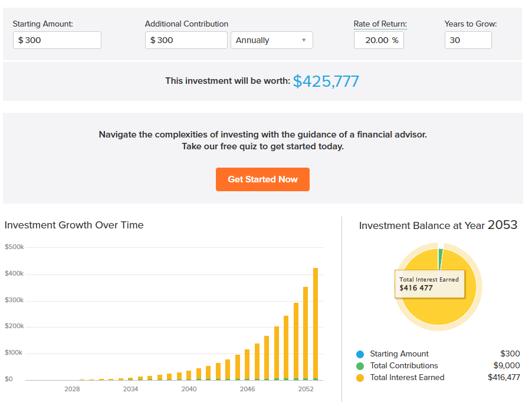
Task: Click the Total Contributions legend label
Action: click(404, 366)
